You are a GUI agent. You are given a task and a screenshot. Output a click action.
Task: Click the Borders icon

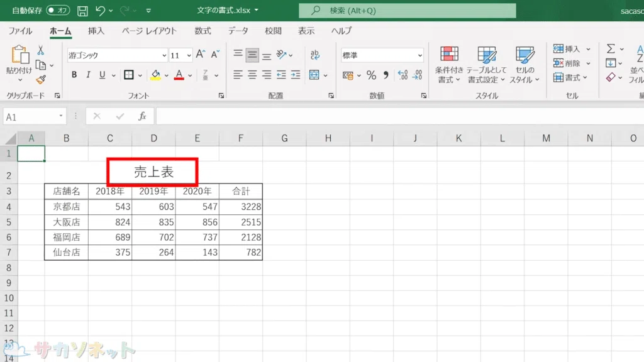click(x=129, y=75)
